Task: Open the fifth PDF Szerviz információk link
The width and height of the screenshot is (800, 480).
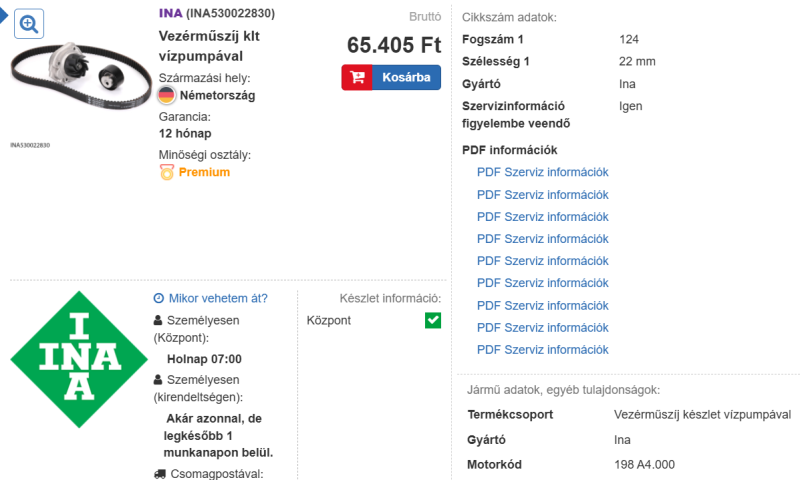Action: click(x=542, y=261)
